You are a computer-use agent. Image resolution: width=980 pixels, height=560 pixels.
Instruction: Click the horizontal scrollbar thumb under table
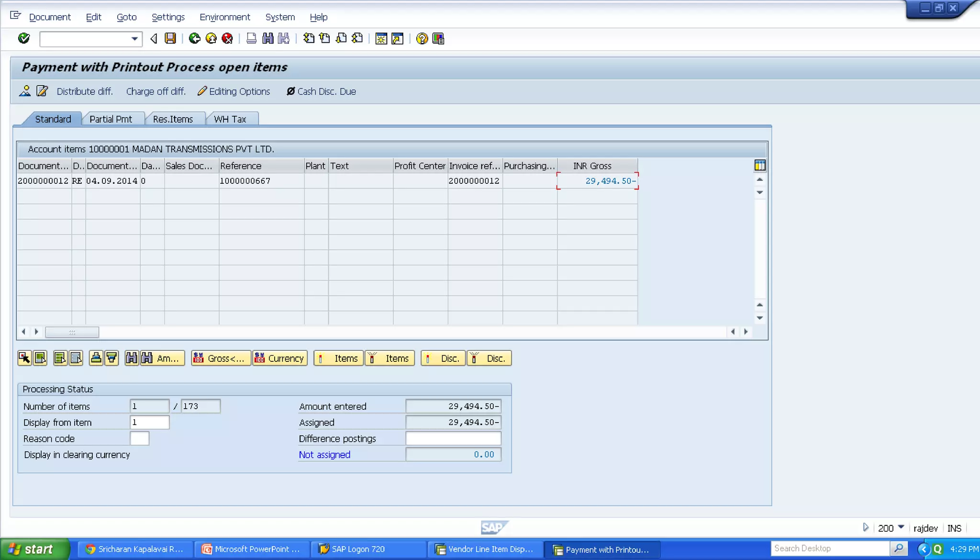click(72, 332)
